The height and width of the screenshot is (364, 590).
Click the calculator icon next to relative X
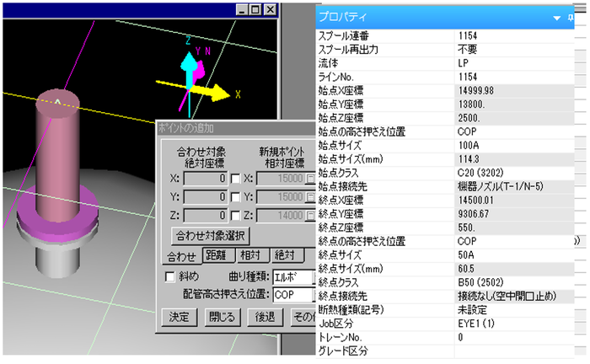[310, 179]
